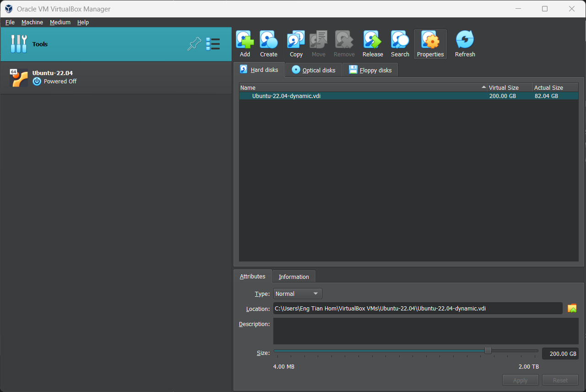This screenshot has height=392, width=586.
Task: Pin the Tools pane
Action: point(195,44)
